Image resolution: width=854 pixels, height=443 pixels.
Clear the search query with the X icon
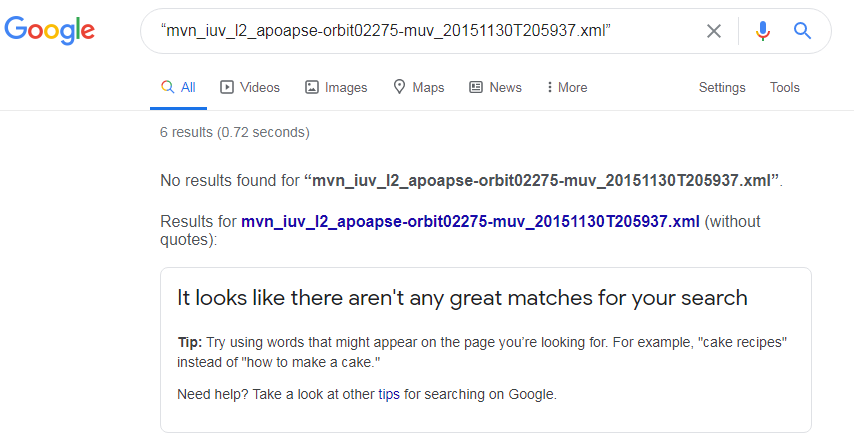(x=713, y=31)
